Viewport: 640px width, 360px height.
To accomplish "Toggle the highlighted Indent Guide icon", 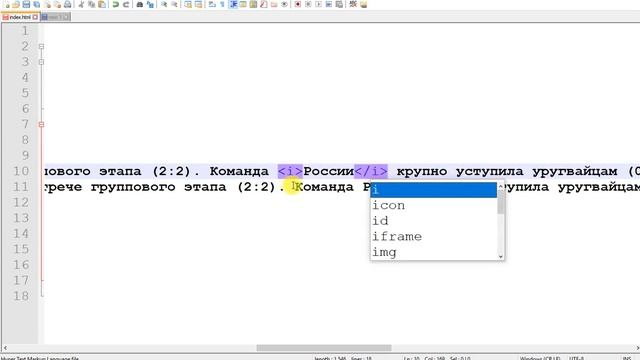I will pyautogui.click(x=233, y=4).
